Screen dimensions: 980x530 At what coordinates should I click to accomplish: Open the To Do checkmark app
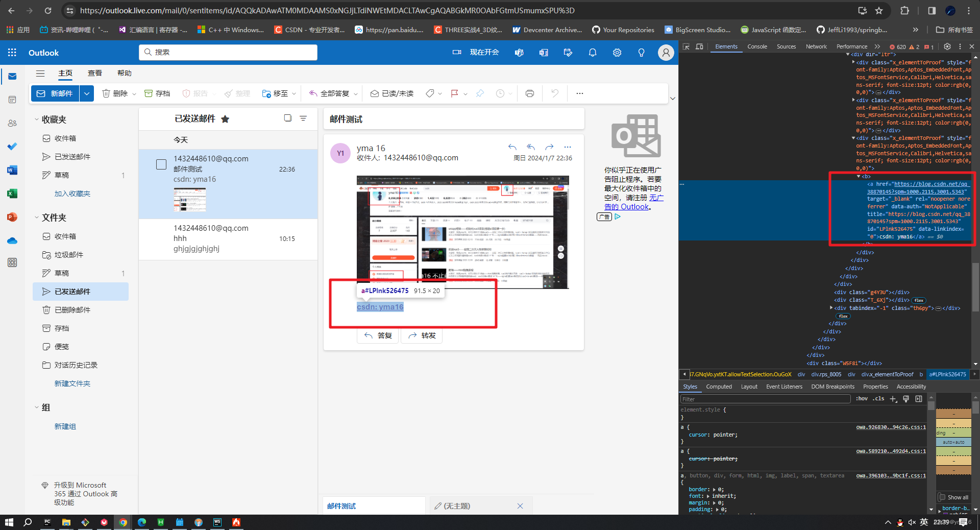[12, 147]
